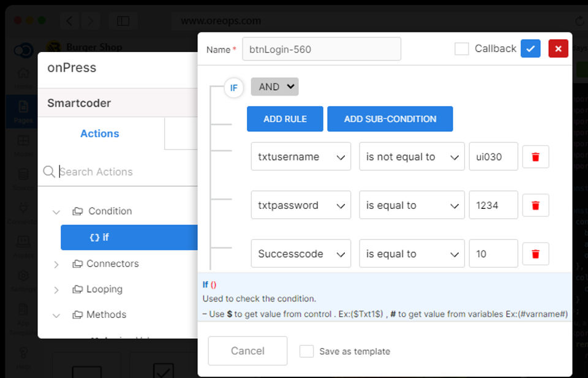This screenshot has height=378, width=588.
Task: Click the ADD SUB-CONDITION button
Action: (390, 119)
